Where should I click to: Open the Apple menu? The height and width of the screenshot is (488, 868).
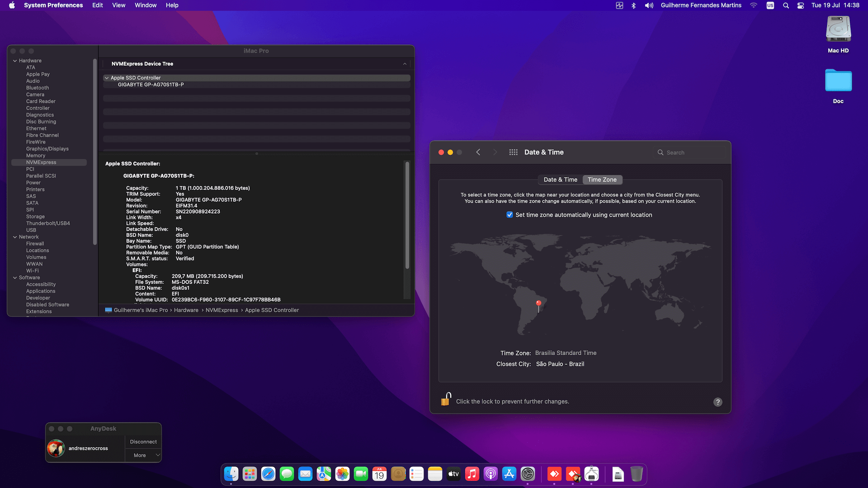click(x=12, y=5)
